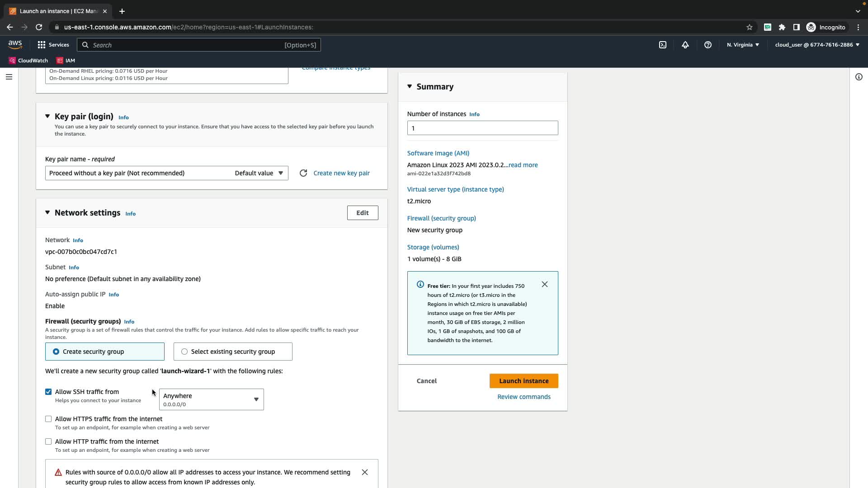
Task: Enable Allow HTTPS traffic from the internet
Action: (x=48, y=419)
